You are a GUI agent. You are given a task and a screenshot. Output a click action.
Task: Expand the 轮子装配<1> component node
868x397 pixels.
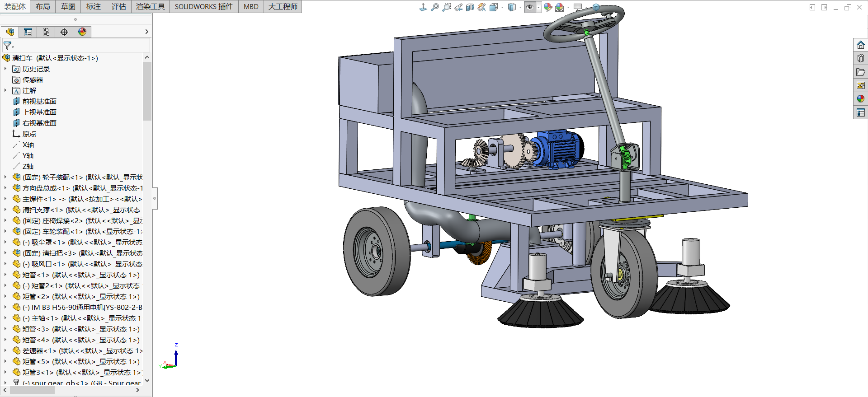[x=5, y=177]
